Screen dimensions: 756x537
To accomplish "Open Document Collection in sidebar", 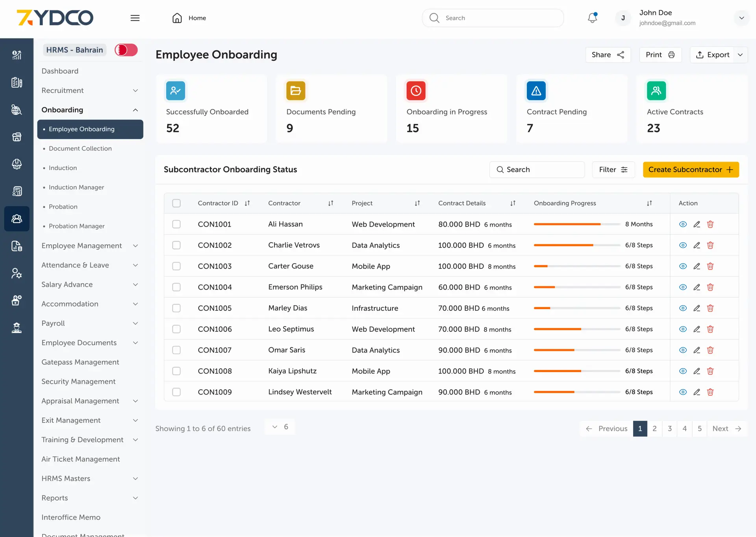I will (80, 148).
